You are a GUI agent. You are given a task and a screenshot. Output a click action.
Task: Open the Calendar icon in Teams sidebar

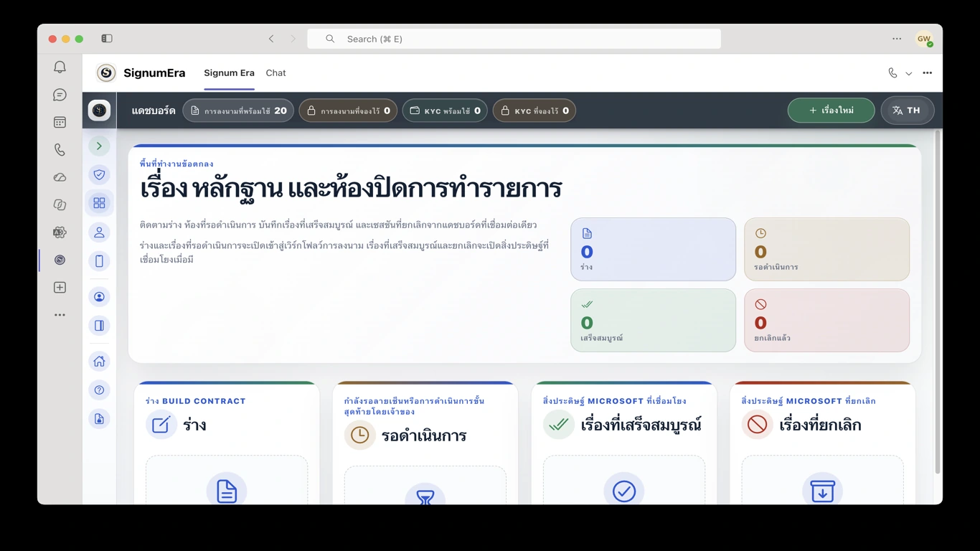pos(60,122)
